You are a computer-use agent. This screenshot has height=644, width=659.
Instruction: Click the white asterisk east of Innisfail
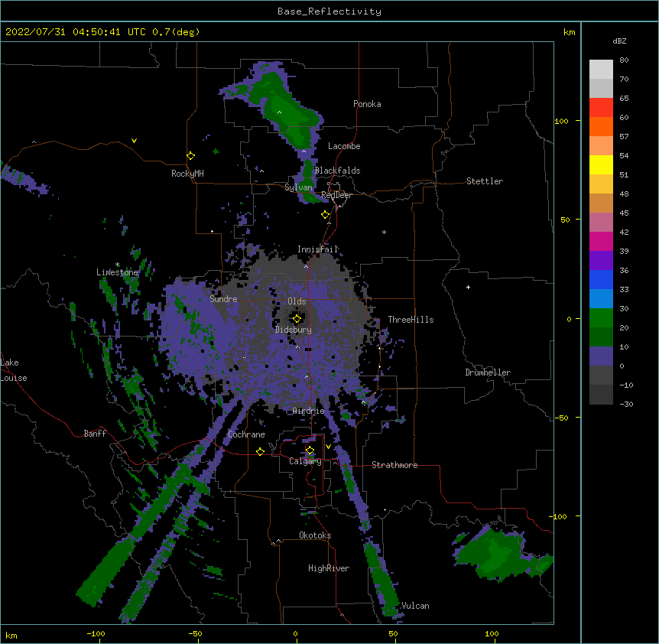(x=384, y=232)
